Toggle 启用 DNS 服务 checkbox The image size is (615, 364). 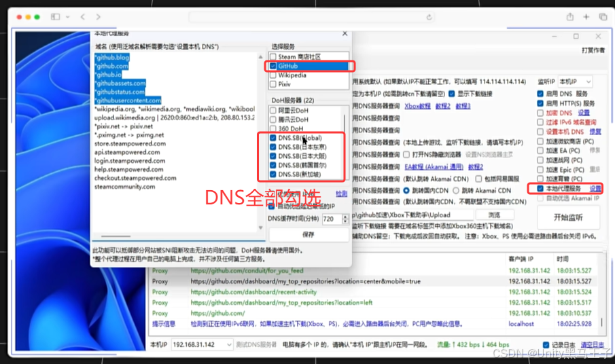(540, 94)
